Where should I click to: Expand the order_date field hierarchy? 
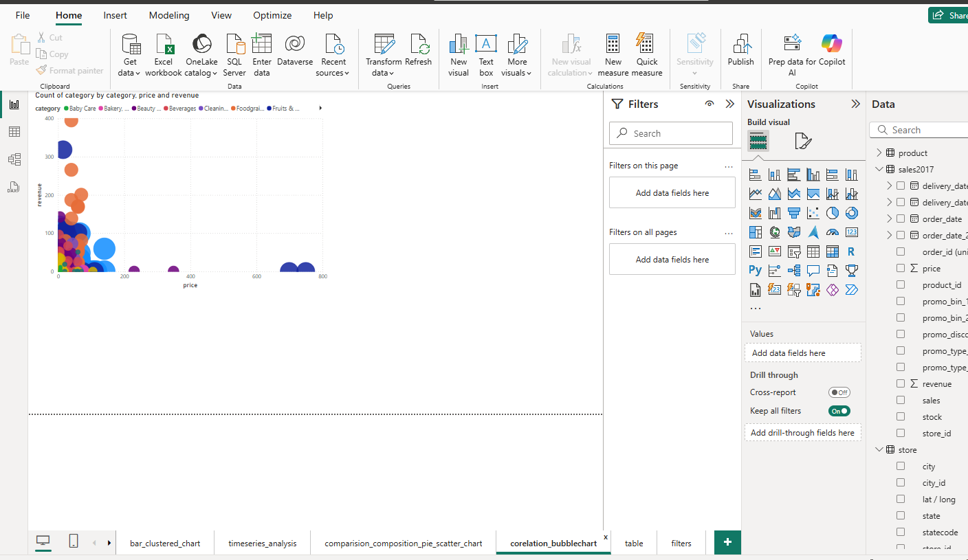[889, 219]
